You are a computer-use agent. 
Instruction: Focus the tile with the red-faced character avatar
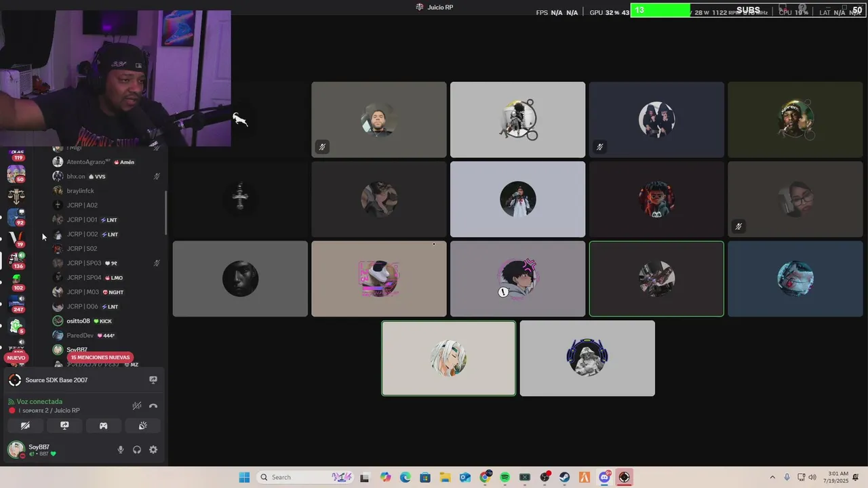(656, 199)
